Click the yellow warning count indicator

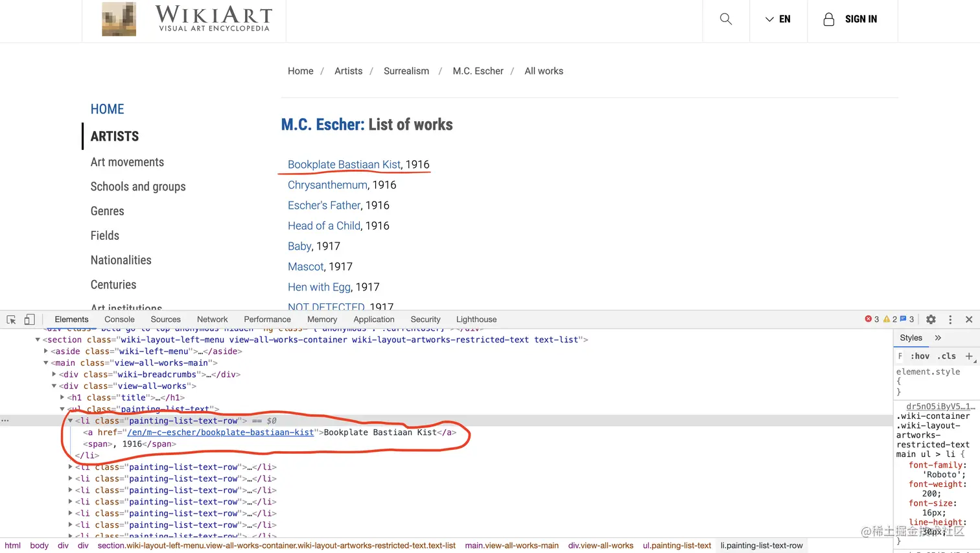tap(890, 319)
